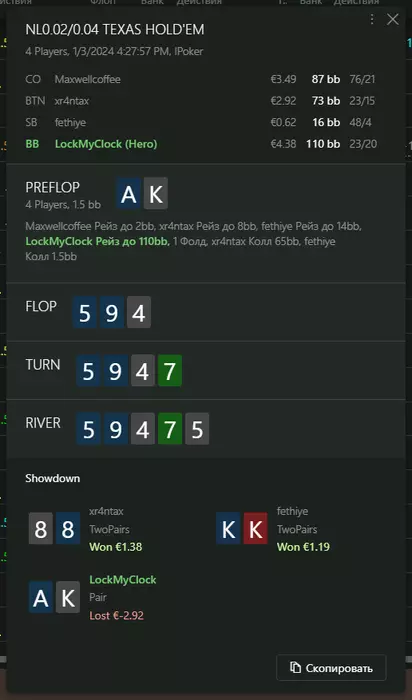Click the Скопировать copy button
Viewport: 412px width, 700px height.
click(331, 668)
